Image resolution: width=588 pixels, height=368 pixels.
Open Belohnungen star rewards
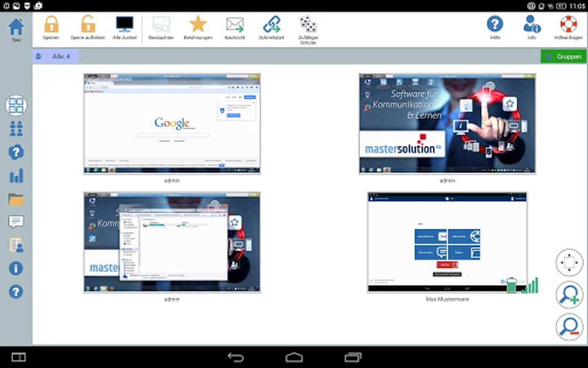198,27
